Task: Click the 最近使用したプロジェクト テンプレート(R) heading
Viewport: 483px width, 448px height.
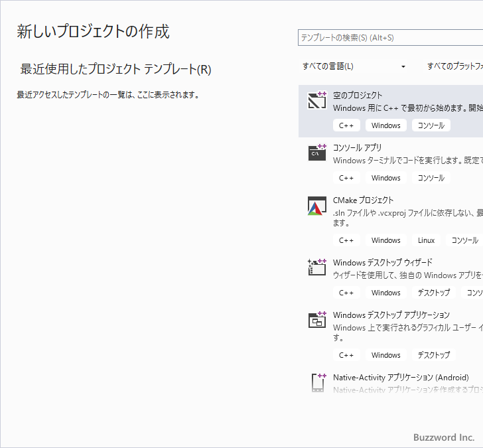Action: tap(115, 69)
